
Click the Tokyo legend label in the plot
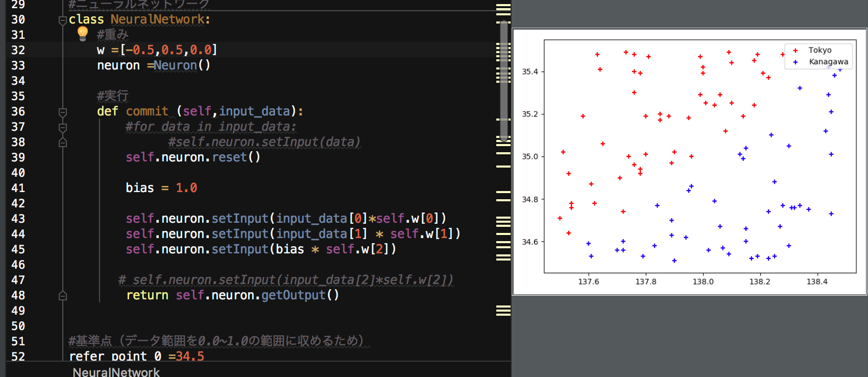point(820,50)
